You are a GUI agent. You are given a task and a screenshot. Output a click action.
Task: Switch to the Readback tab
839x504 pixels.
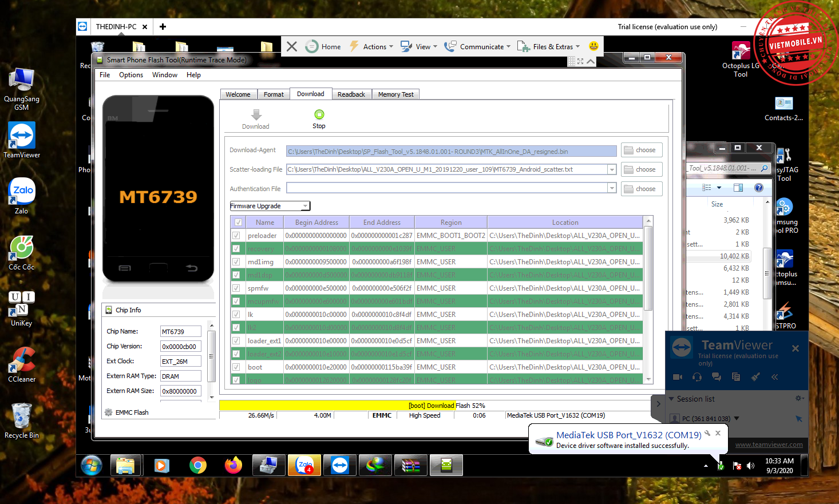(351, 94)
